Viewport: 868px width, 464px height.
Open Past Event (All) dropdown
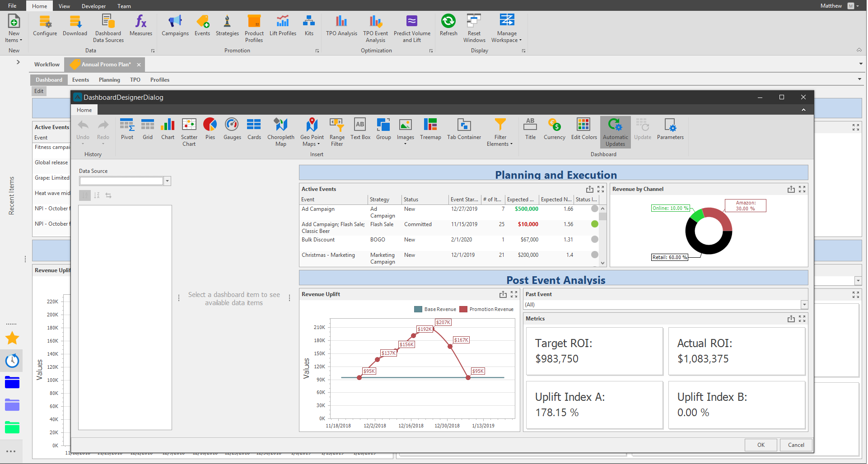click(x=804, y=305)
